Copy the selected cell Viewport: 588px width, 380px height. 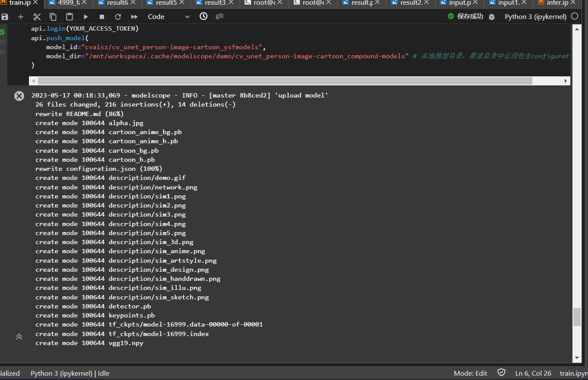click(x=53, y=17)
